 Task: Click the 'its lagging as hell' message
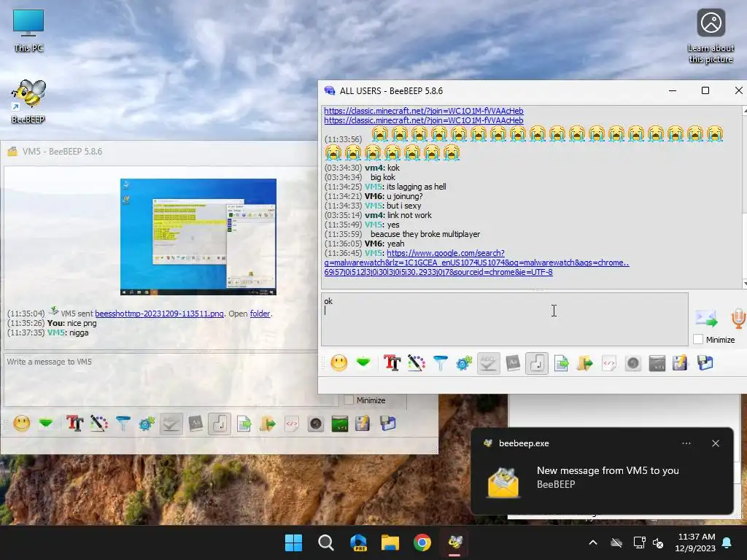click(417, 187)
